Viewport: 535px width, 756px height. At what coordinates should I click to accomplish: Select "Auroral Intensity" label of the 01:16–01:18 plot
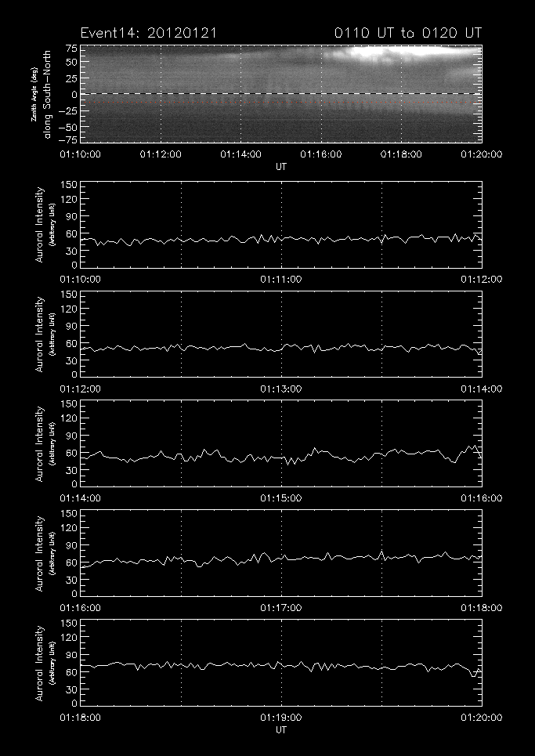click(39, 554)
